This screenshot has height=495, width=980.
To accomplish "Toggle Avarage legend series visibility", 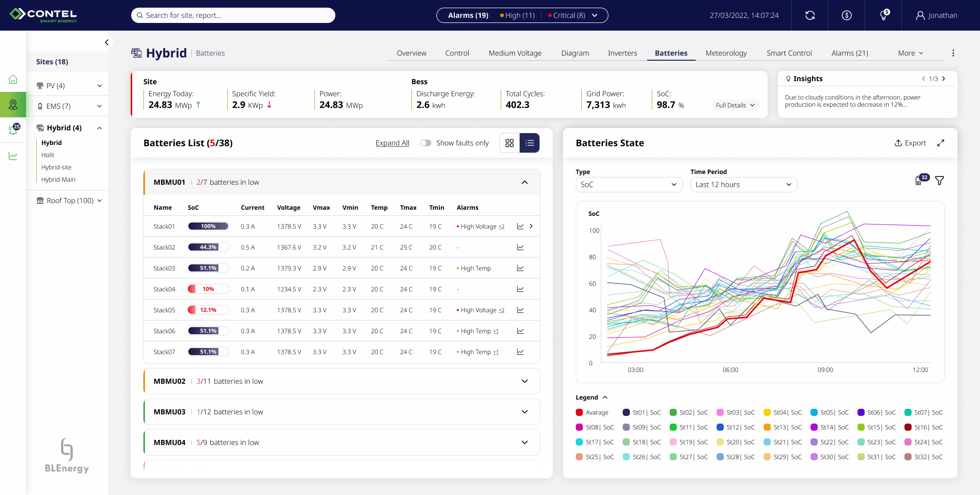I will pyautogui.click(x=592, y=412).
